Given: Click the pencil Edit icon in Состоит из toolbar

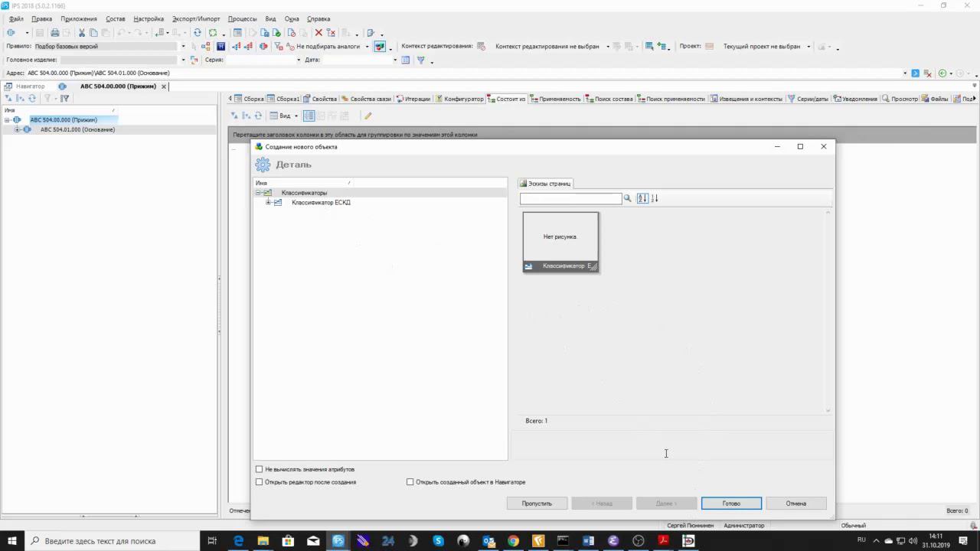Looking at the screenshot, I should point(367,116).
